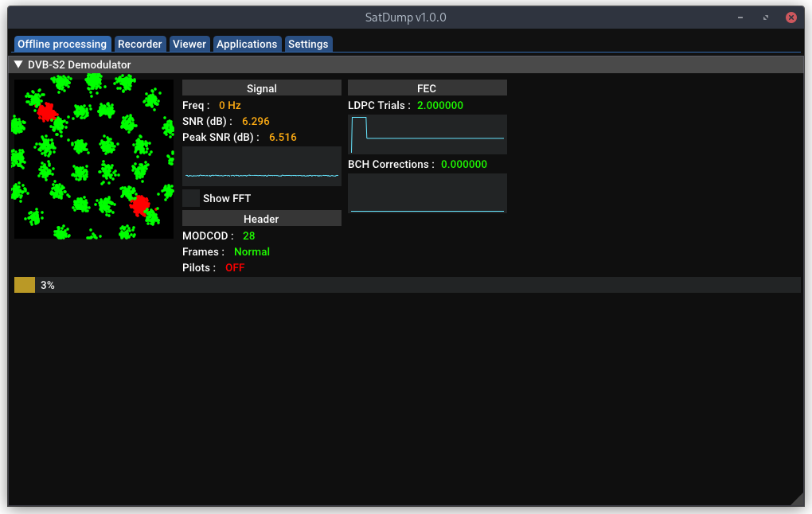812x514 pixels.
Task: Click the LDPC Trials graph
Action: 427,134
